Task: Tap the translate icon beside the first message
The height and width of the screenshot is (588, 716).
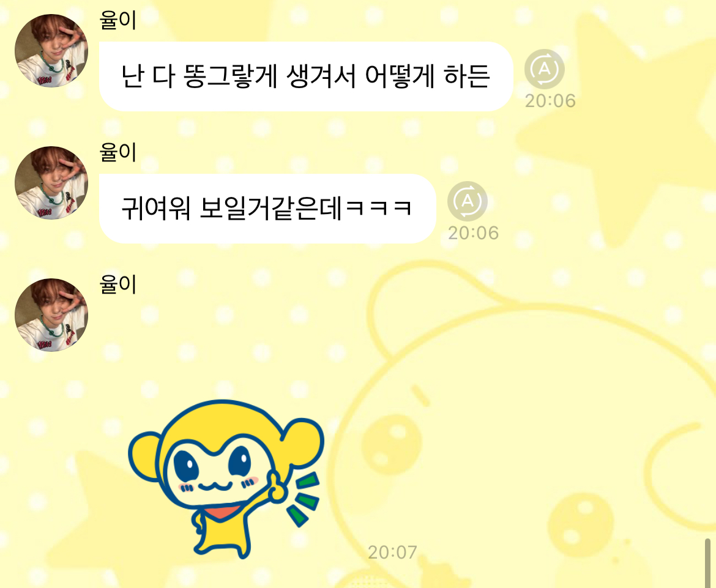Action: pyautogui.click(x=544, y=69)
